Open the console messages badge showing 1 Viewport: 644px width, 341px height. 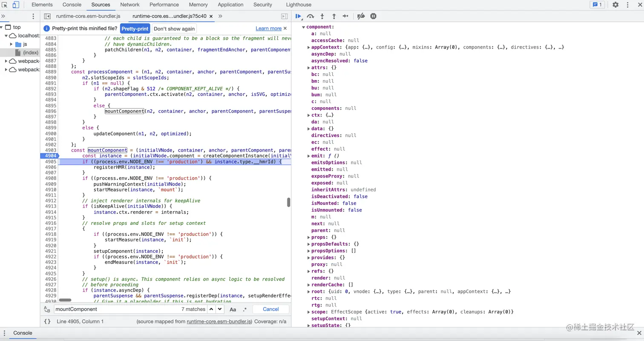pyautogui.click(x=597, y=5)
